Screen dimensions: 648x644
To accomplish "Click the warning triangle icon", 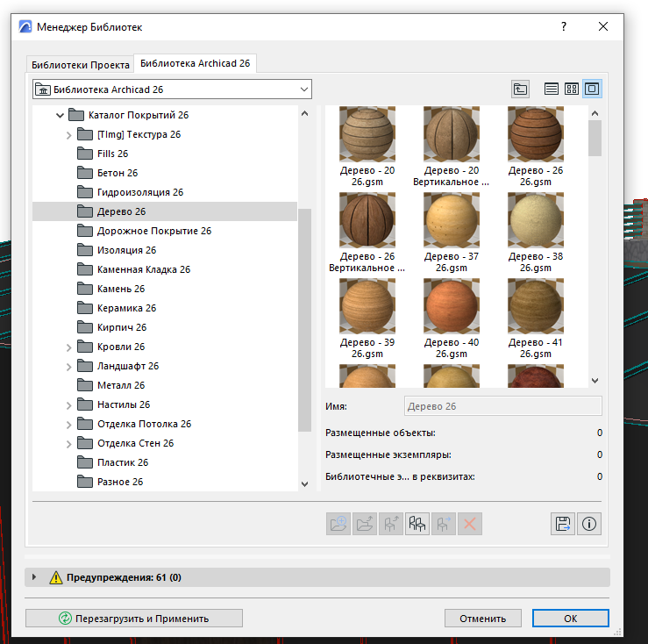I will point(56,577).
